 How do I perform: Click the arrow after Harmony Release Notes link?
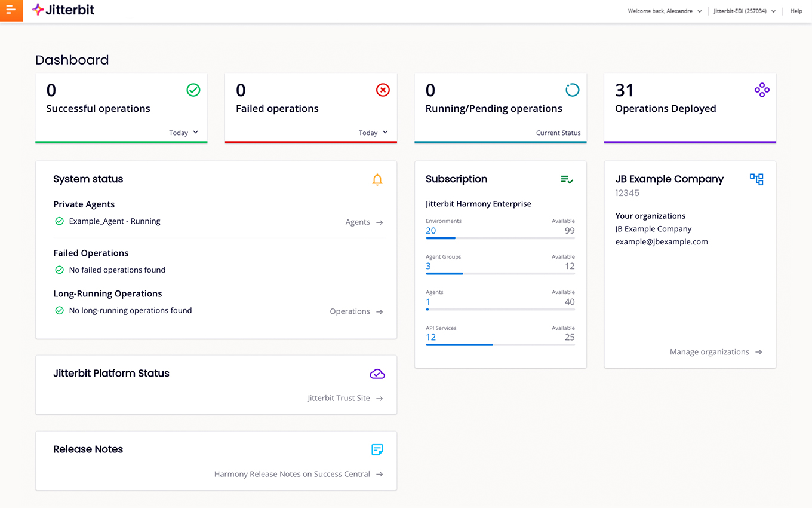379,475
